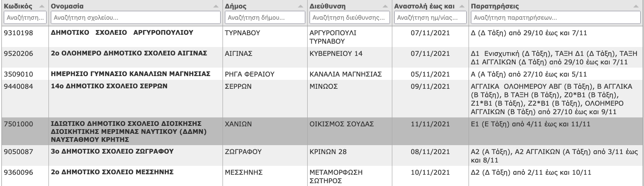Viewport: 644px width, 186px height.
Task: Select the ΗΜΕΡΗΣΙΟ ΓΥΜΝΑΣΙΟ ΚΑΝΑΛΙΩΝ ΜΑΓΝΗΣΙΑΣ row
Action: pyautogui.click(x=322, y=74)
